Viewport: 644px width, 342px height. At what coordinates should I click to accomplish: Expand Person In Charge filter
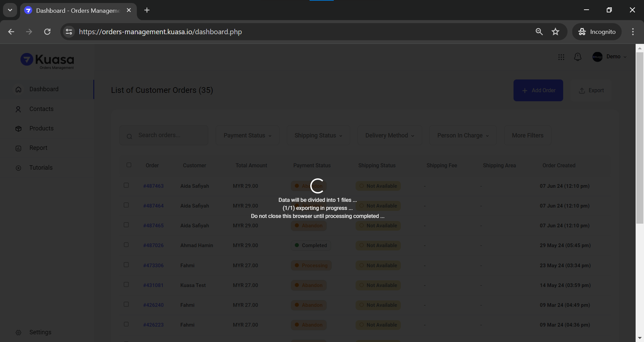pos(463,135)
